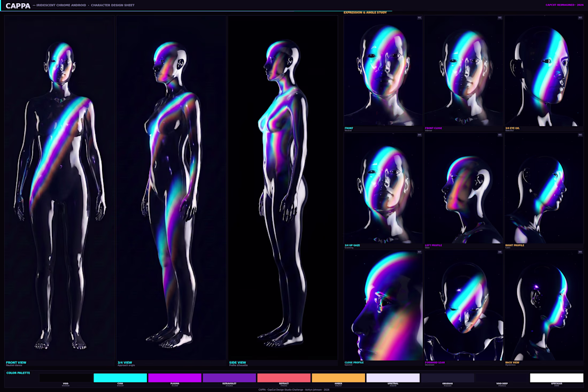The image size is (588, 392).
Task: Open the Front neutral head study
Action: pyautogui.click(x=383, y=71)
